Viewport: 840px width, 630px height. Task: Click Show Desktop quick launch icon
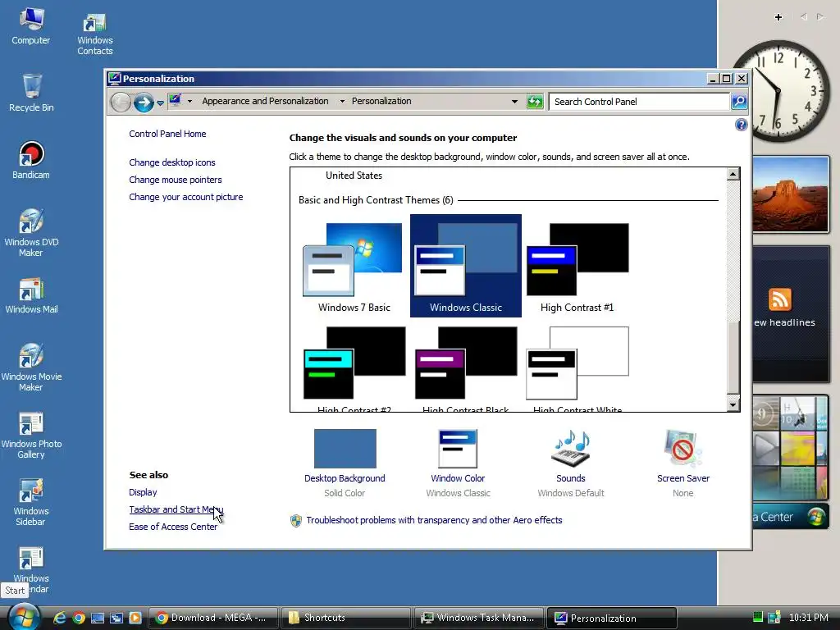(x=98, y=618)
